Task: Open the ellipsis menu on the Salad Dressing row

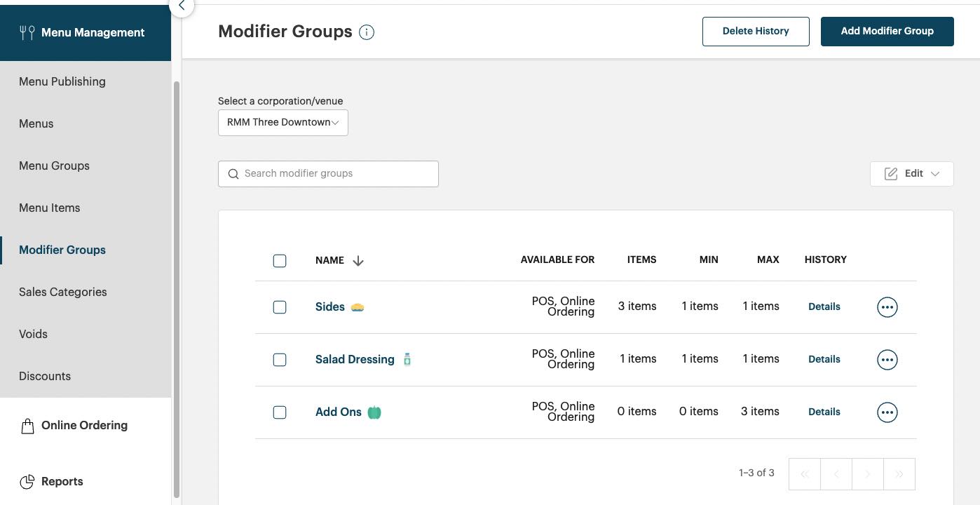Action: [x=887, y=359]
